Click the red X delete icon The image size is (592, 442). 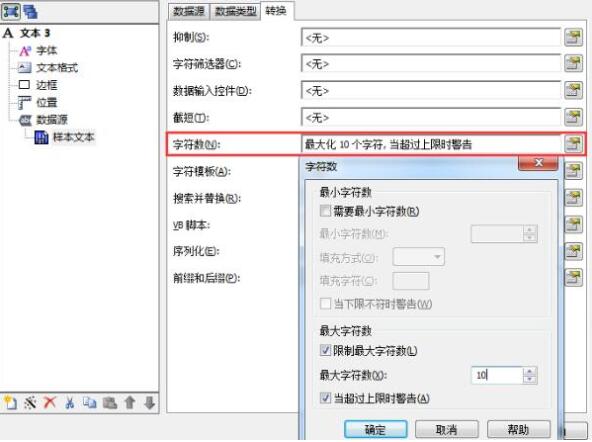[49, 402]
